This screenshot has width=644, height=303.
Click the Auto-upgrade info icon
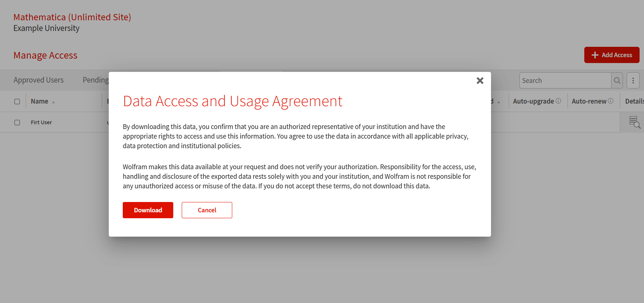pyautogui.click(x=558, y=101)
